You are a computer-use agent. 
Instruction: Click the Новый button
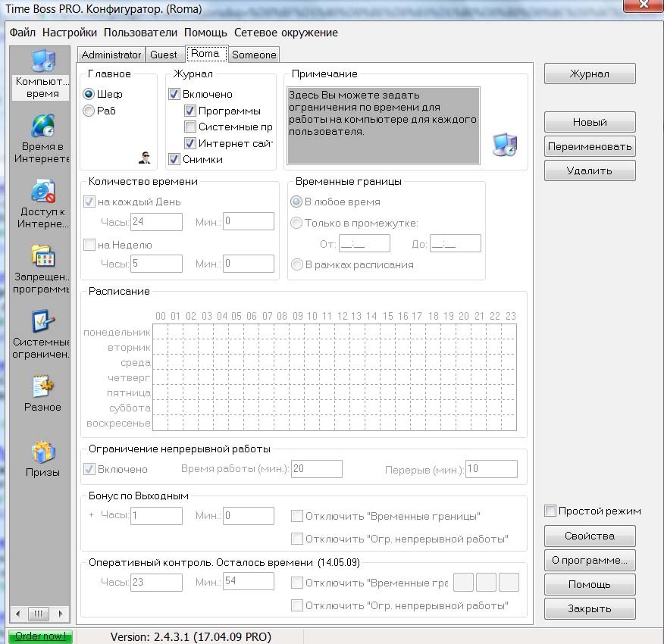pos(590,122)
